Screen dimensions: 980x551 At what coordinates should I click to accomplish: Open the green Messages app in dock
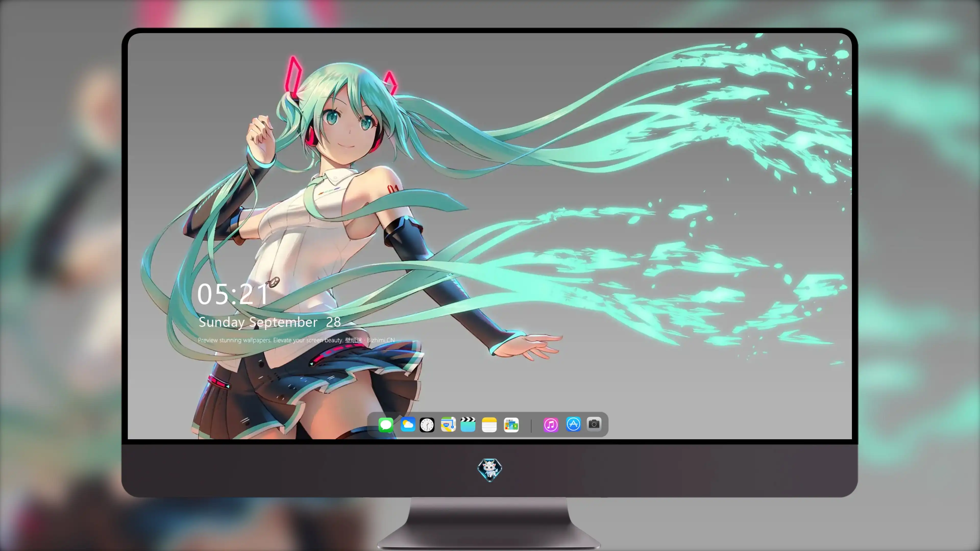(x=386, y=424)
